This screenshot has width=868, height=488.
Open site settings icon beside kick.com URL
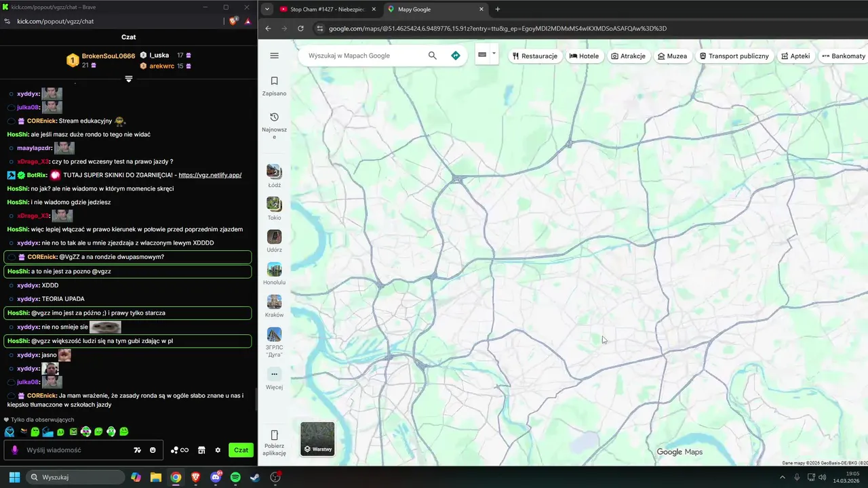tap(7, 21)
